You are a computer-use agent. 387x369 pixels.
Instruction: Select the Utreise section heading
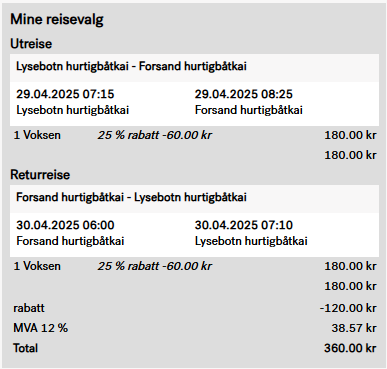[31, 44]
